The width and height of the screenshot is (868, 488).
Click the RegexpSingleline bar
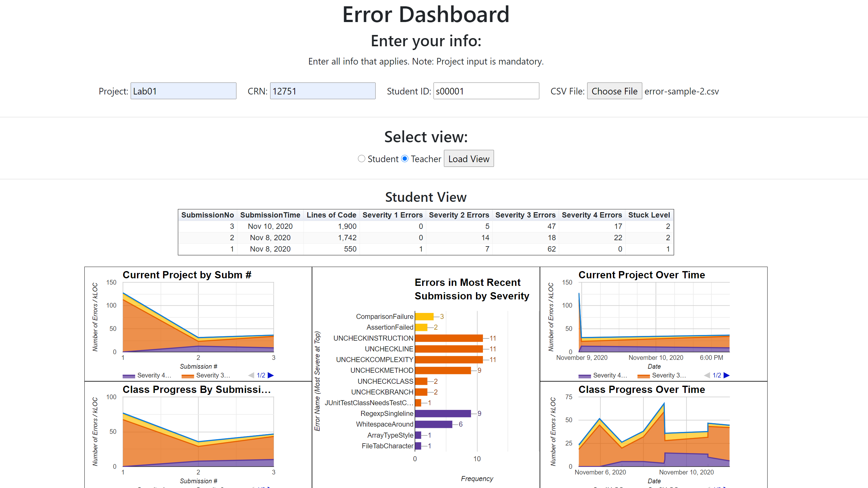pyautogui.click(x=443, y=413)
